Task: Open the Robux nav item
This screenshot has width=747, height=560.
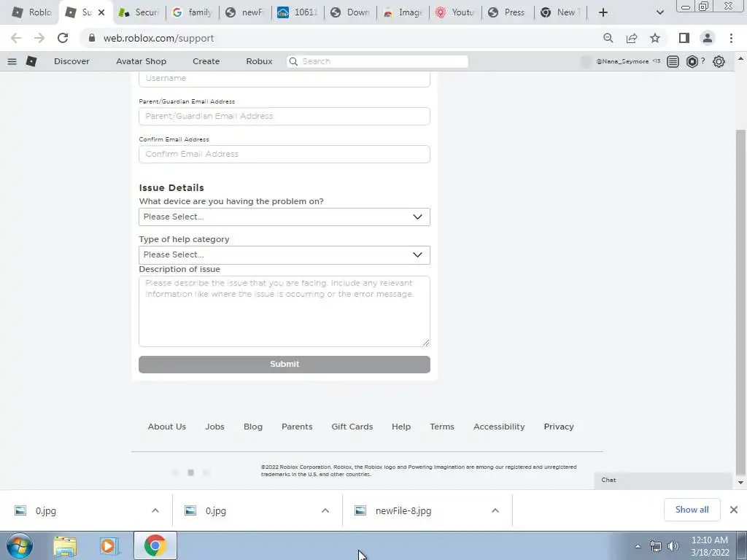Action: click(259, 61)
